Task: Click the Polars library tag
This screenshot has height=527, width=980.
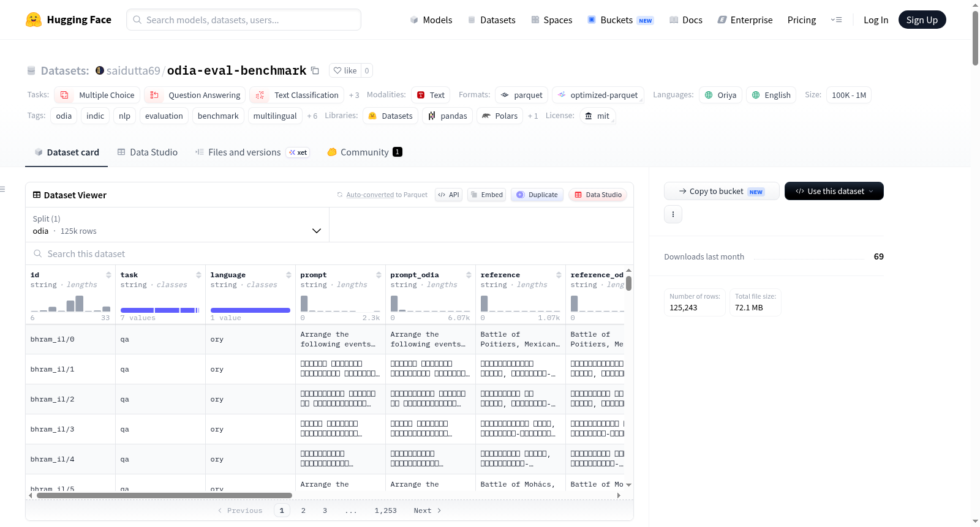Action: click(x=500, y=116)
